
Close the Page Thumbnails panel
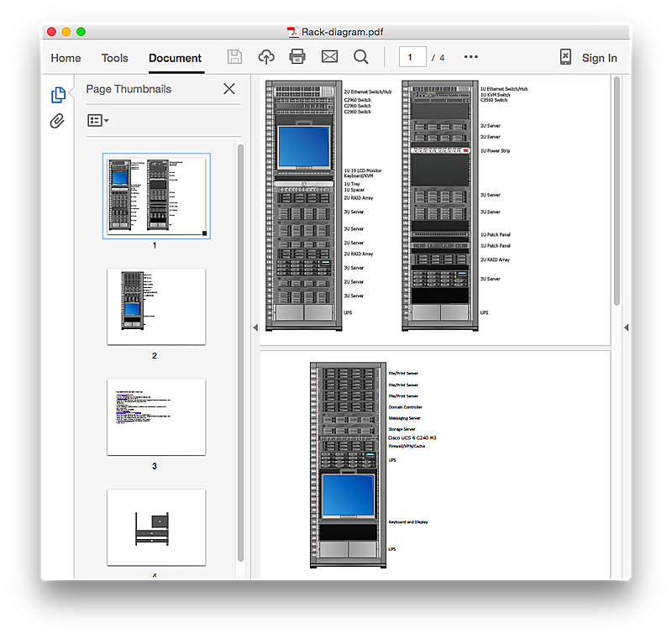(x=228, y=89)
